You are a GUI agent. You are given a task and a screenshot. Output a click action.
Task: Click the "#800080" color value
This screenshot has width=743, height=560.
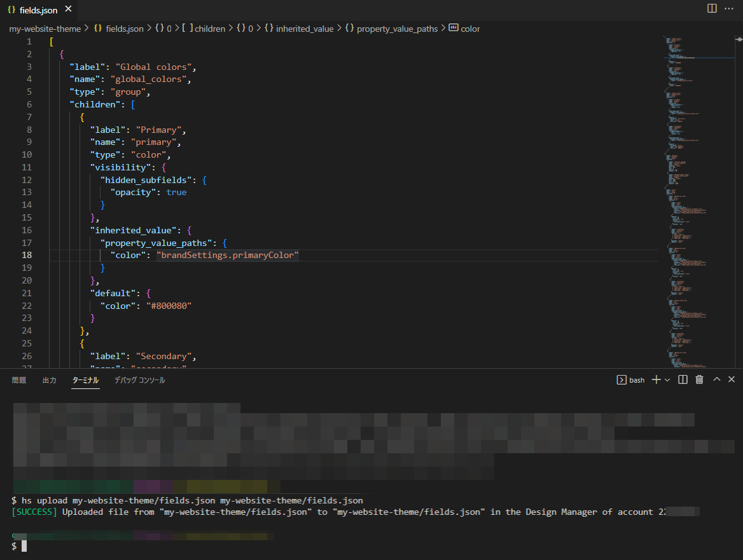[x=169, y=306]
